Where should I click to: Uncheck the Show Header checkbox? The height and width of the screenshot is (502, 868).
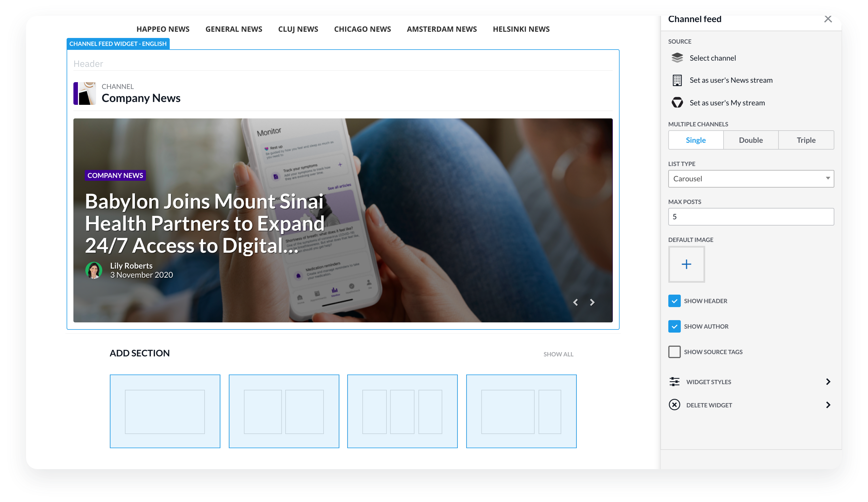click(x=674, y=301)
